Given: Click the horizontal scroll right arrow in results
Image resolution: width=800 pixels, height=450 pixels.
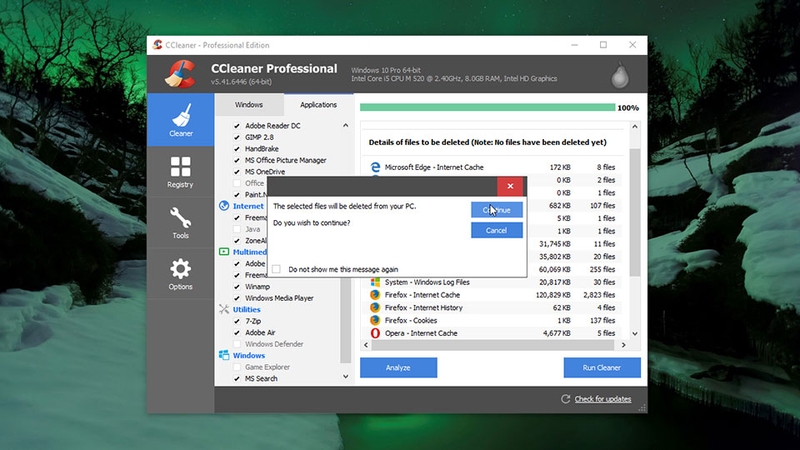Looking at the screenshot, I should pos(623,345).
